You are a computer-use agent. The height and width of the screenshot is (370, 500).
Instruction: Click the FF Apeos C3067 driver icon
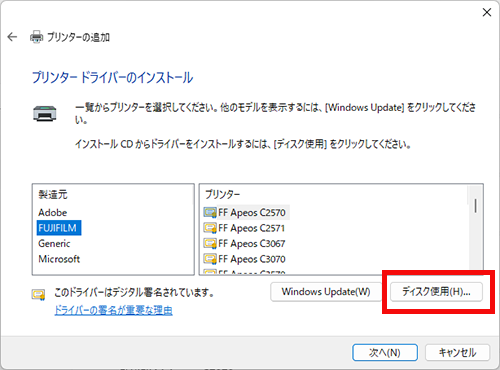(210, 243)
